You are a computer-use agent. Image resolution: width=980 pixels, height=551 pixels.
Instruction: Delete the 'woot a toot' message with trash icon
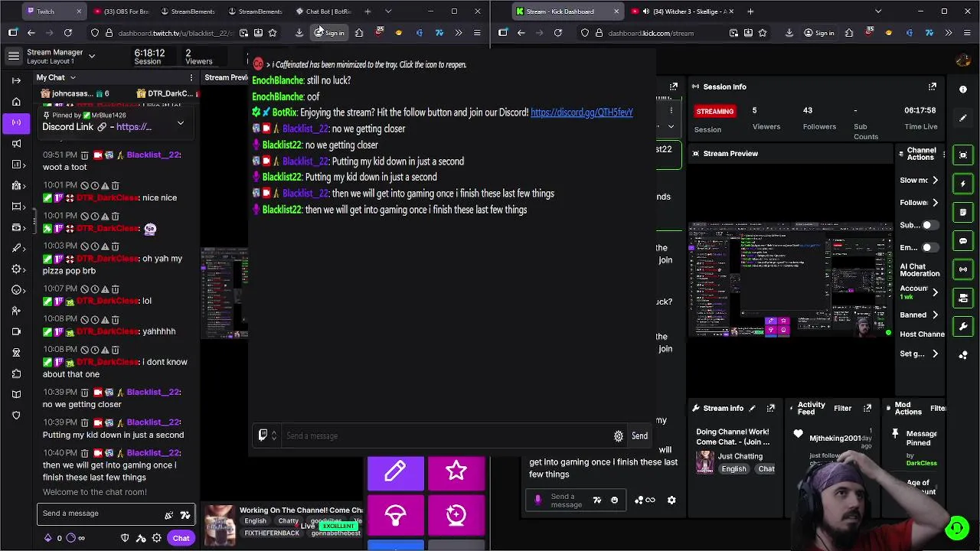(85, 155)
